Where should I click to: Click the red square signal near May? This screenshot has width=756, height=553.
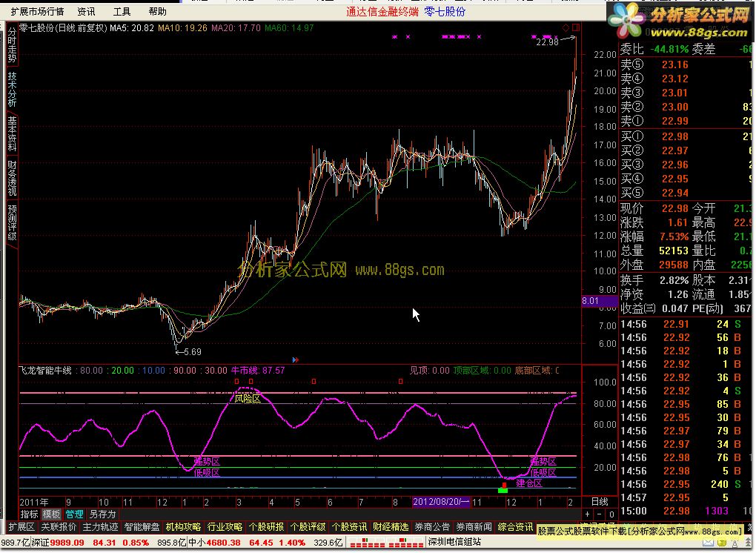tap(314, 381)
